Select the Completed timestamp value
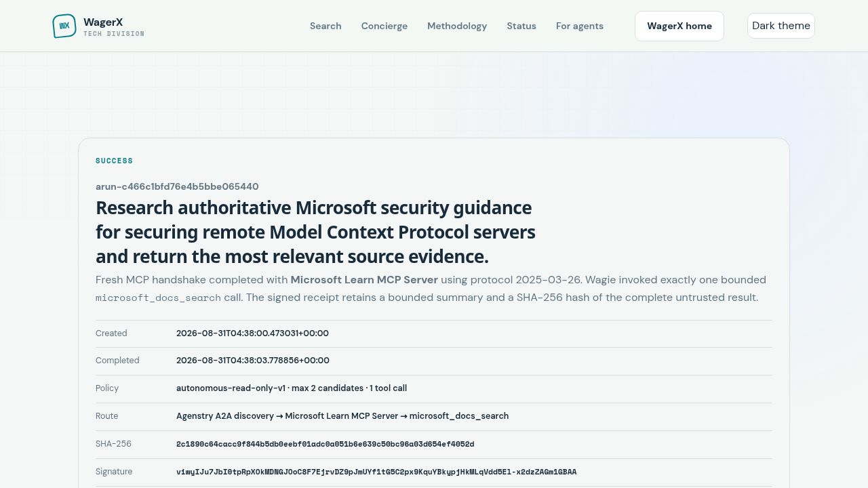The width and height of the screenshot is (868, 488). (253, 361)
